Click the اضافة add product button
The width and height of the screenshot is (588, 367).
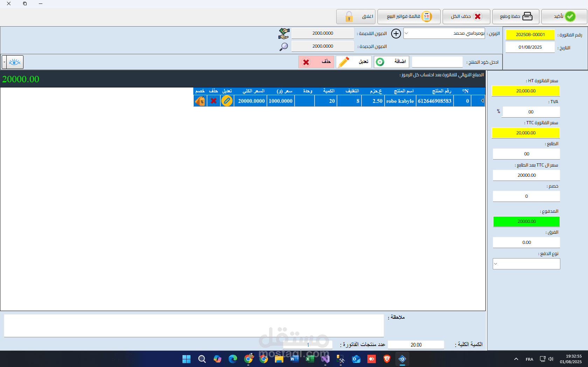pyautogui.click(x=391, y=62)
